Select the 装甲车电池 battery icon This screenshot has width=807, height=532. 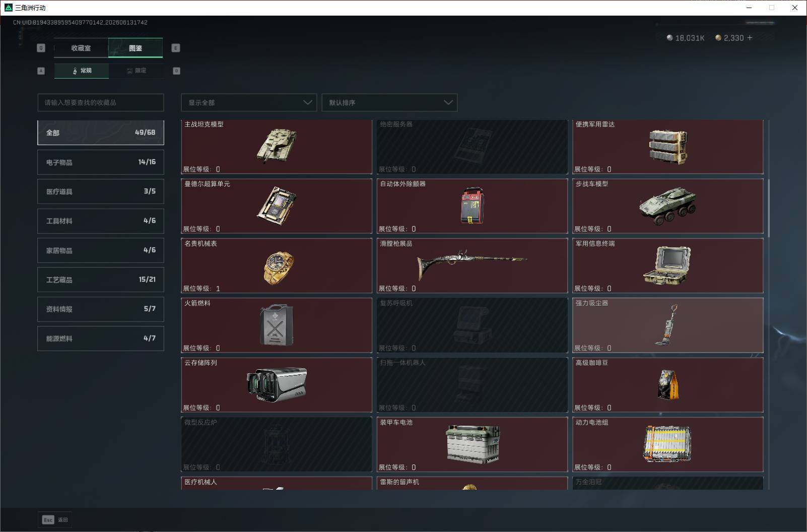[473, 443]
